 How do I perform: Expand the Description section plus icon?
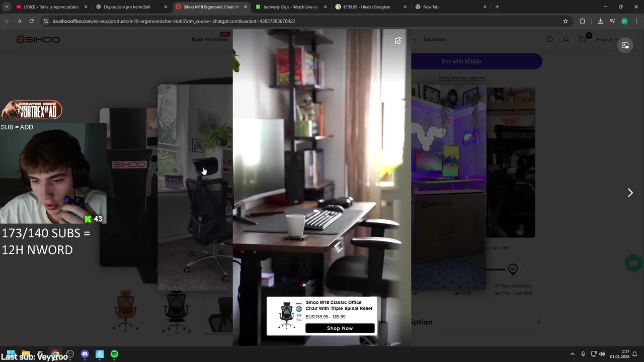pyautogui.click(x=539, y=322)
